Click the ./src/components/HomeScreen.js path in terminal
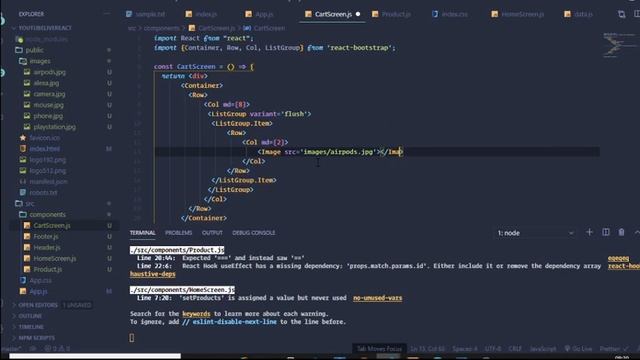Viewport: 640px width, 360px height. point(182,290)
